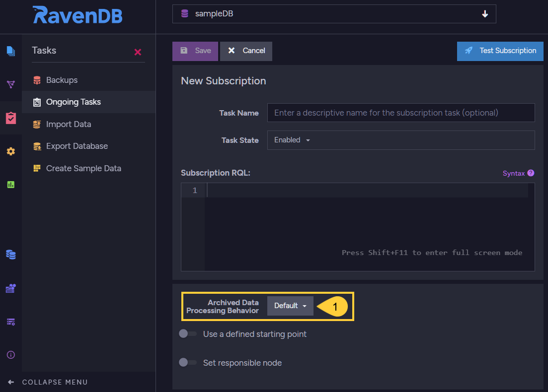Expand the sampleDB database selector arrow
548x392 pixels.
click(x=485, y=14)
